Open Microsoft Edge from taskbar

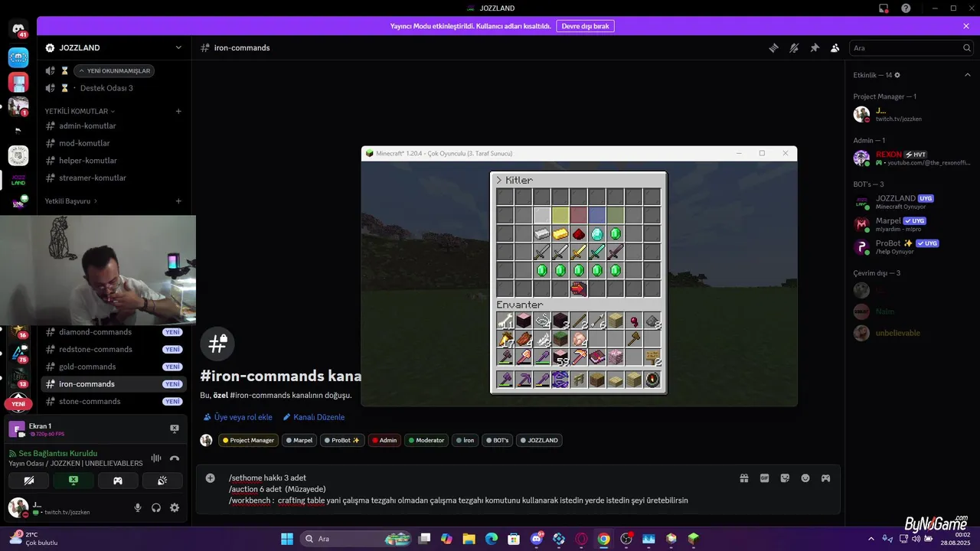491,539
